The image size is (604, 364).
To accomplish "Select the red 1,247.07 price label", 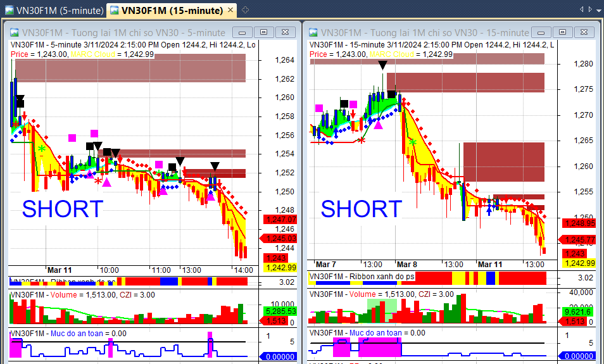I will click(x=280, y=220).
